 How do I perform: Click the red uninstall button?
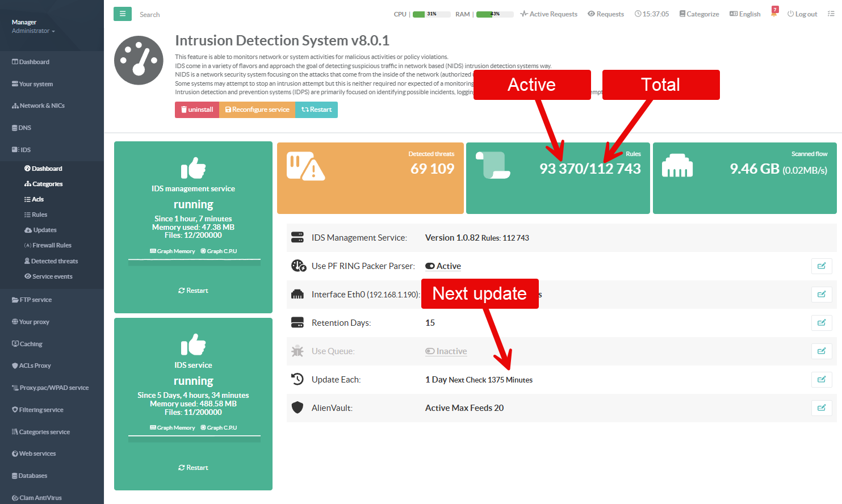coord(197,110)
